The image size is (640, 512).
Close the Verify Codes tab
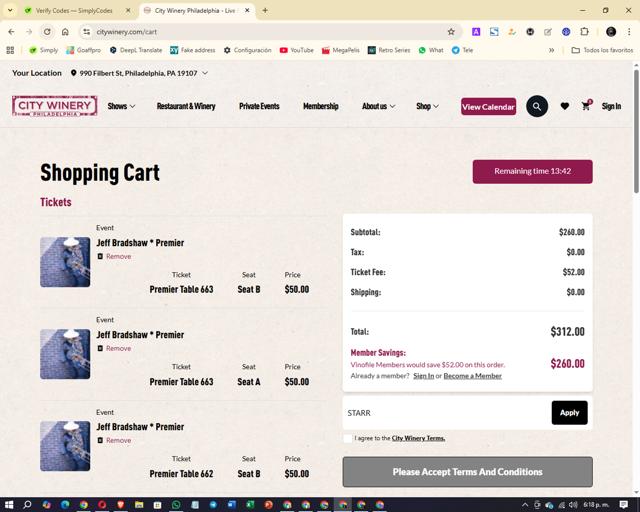128,11
